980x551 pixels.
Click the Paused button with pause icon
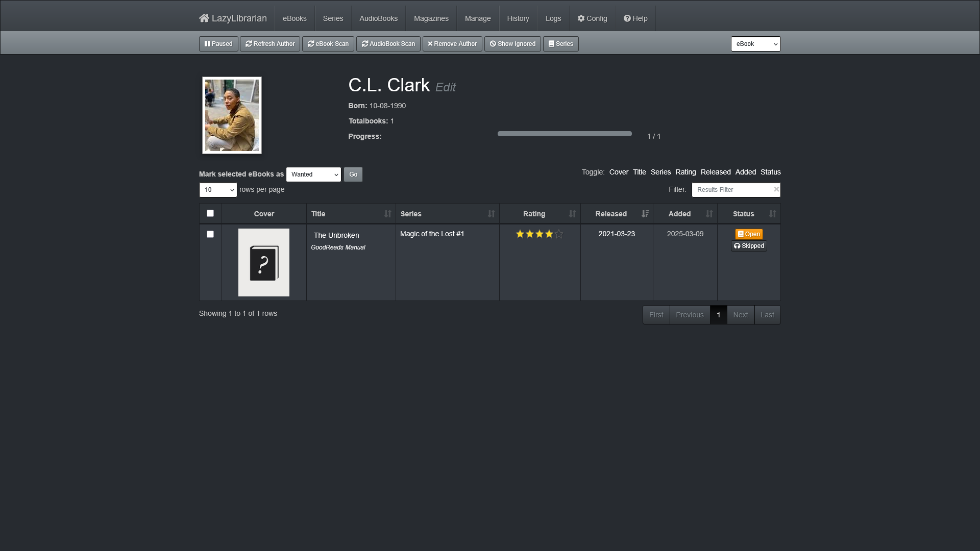(x=218, y=44)
